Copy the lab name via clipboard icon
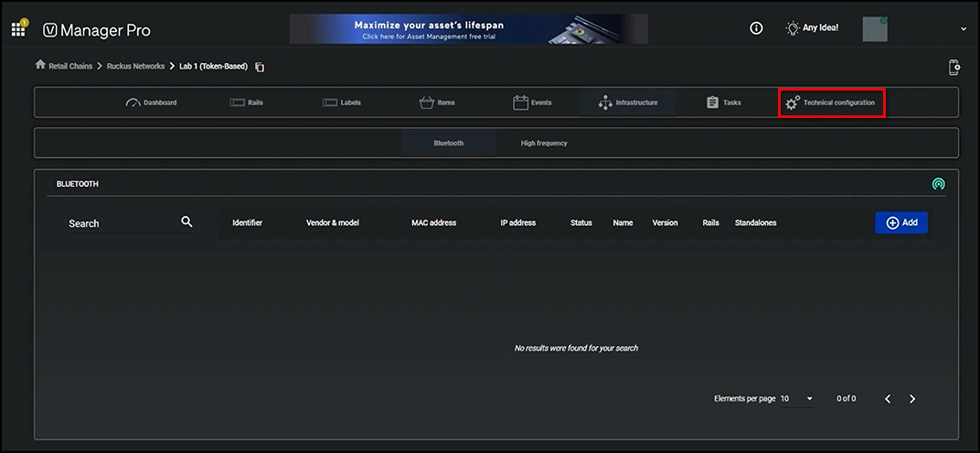The image size is (980, 453). (x=260, y=67)
